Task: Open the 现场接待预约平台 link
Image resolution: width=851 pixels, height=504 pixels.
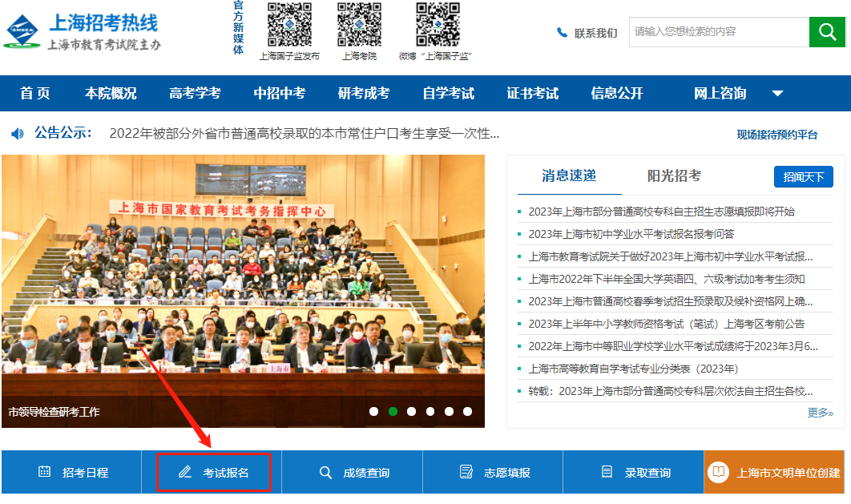Action: (x=776, y=135)
